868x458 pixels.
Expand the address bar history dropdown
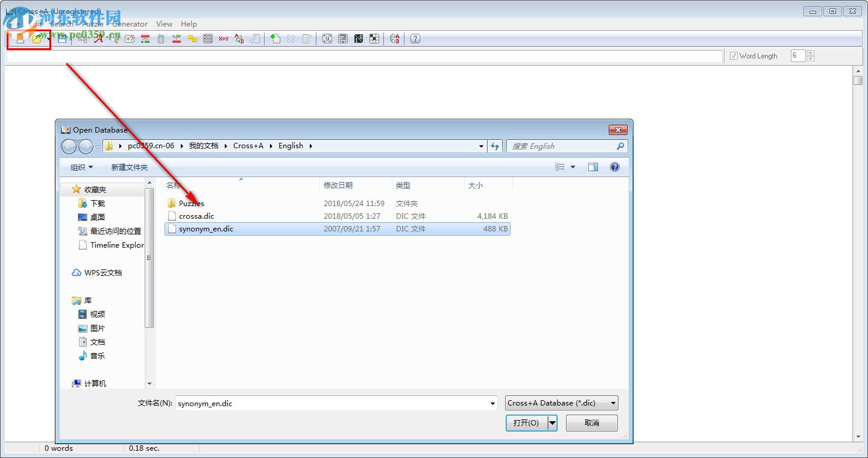click(481, 146)
